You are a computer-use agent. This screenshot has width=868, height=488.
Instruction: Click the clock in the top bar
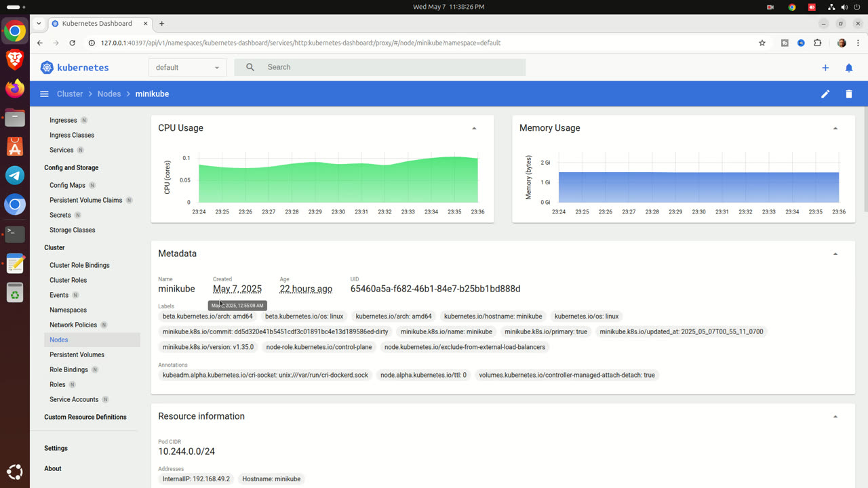(448, 7)
